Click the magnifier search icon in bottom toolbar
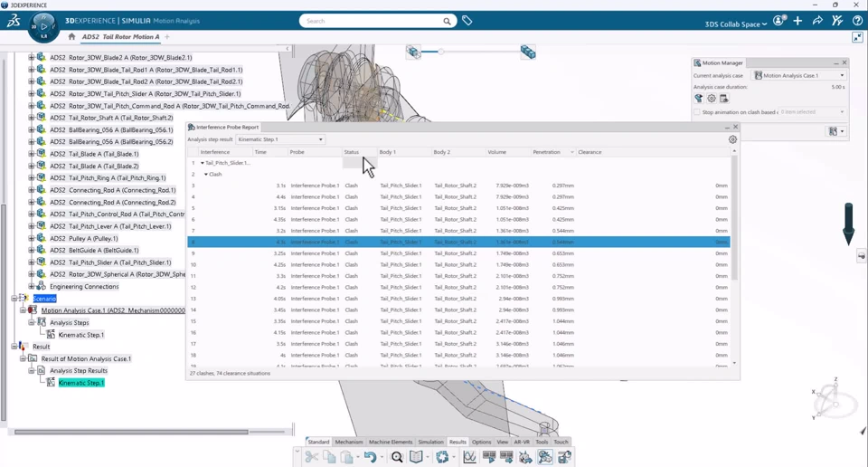 [x=397, y=457]
